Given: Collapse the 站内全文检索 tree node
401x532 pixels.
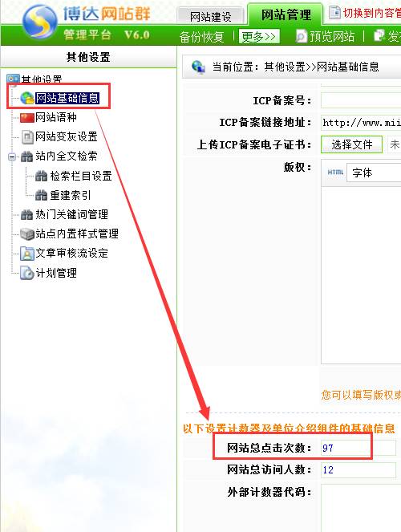Looking at the screenshot, I should click(12, 156).
